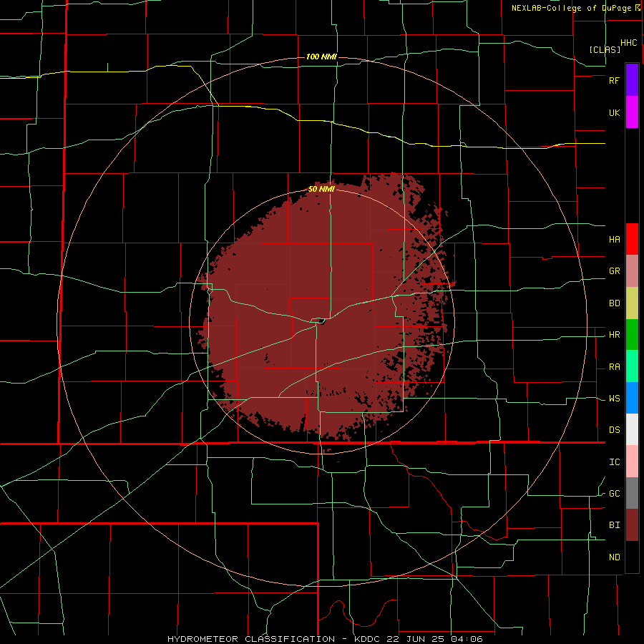Click the HR legend label
Viewport: 644px width, 644px height.
614,335
